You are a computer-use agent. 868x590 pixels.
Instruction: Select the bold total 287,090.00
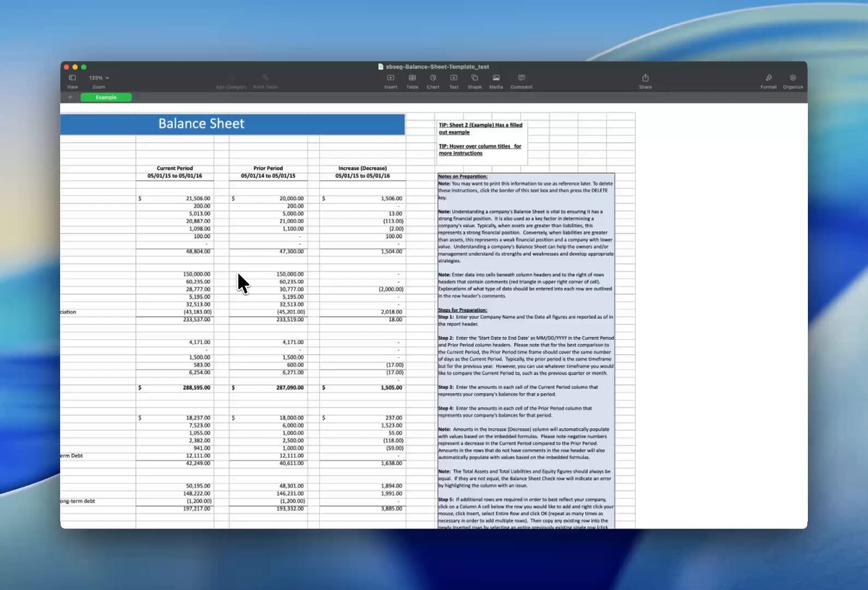click(x=289, y=388)
